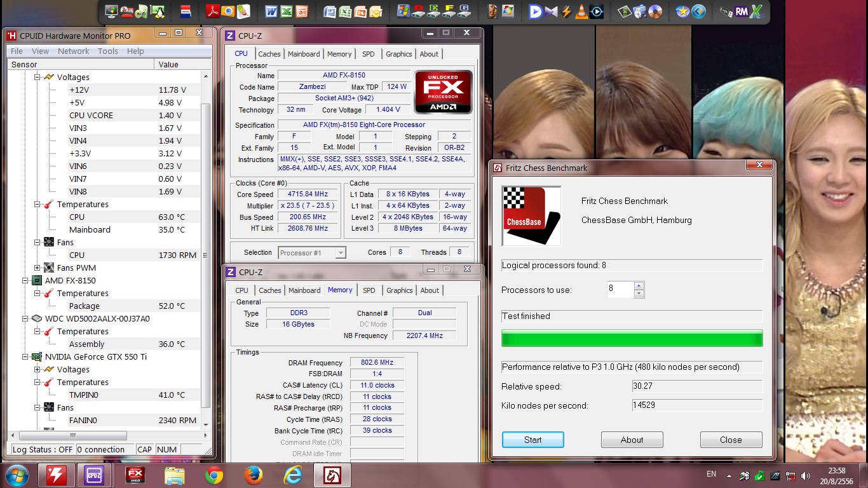Open the Windows Start menu
Image resolution: width=868 pixels, height=488 pixels.
(17, 475)
